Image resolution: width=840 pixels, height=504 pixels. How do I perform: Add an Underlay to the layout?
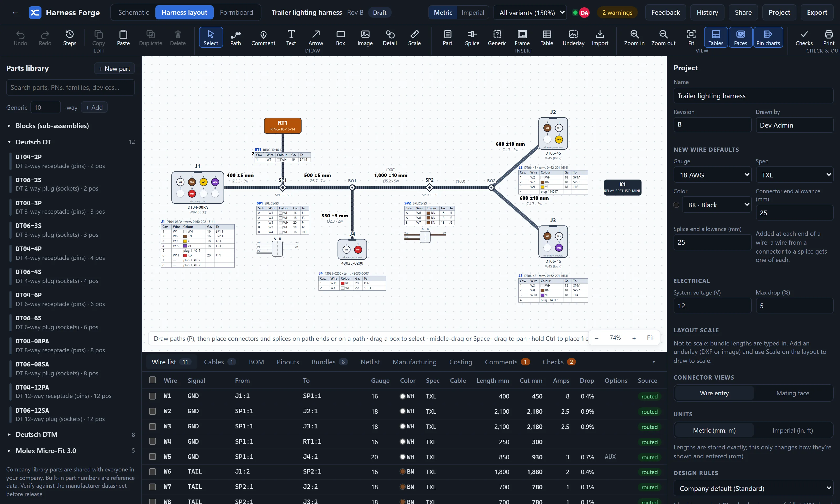pos(573,37)
